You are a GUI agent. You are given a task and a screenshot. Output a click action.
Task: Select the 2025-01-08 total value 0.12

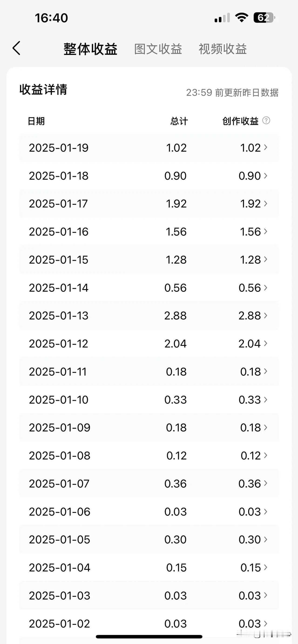click(x=176, y=456)
